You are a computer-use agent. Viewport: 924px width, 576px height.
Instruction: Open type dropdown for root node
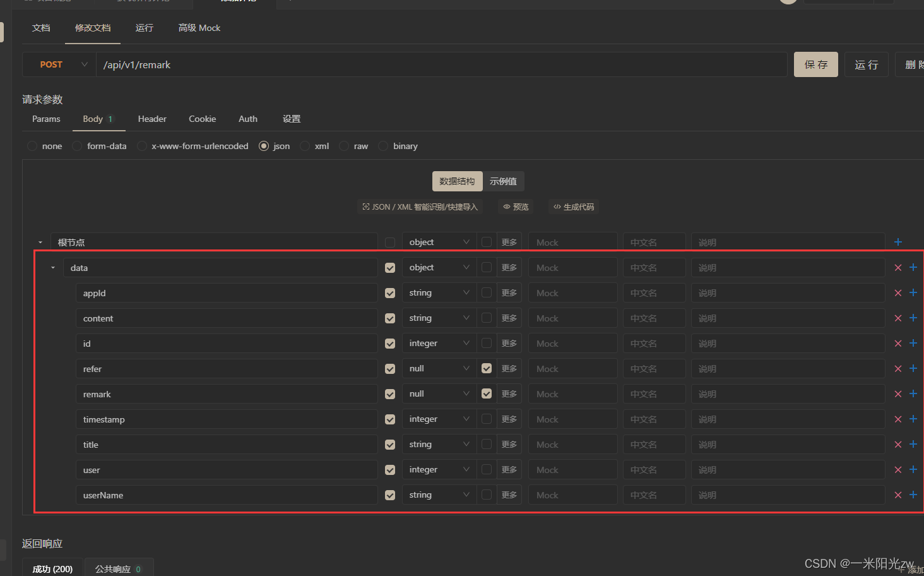tap(439, 243)
